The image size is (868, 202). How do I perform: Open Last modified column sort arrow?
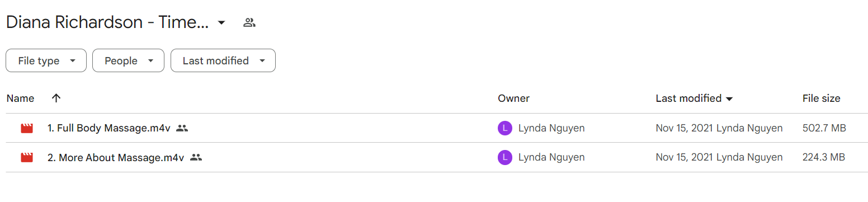click(x=729, y=99)
